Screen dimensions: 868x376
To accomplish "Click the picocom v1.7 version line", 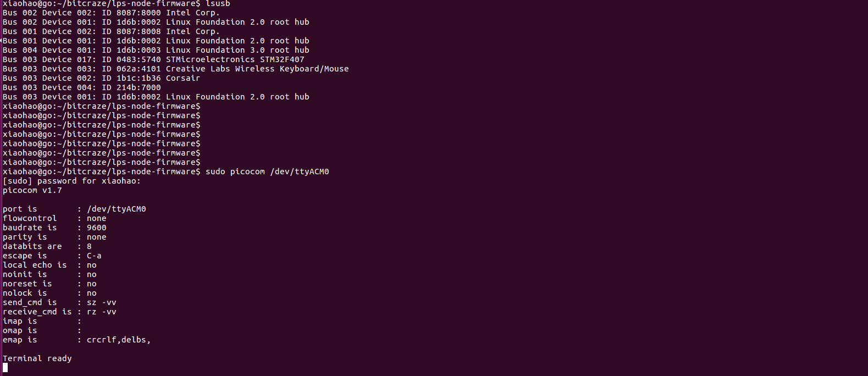I will pos(32,190).
